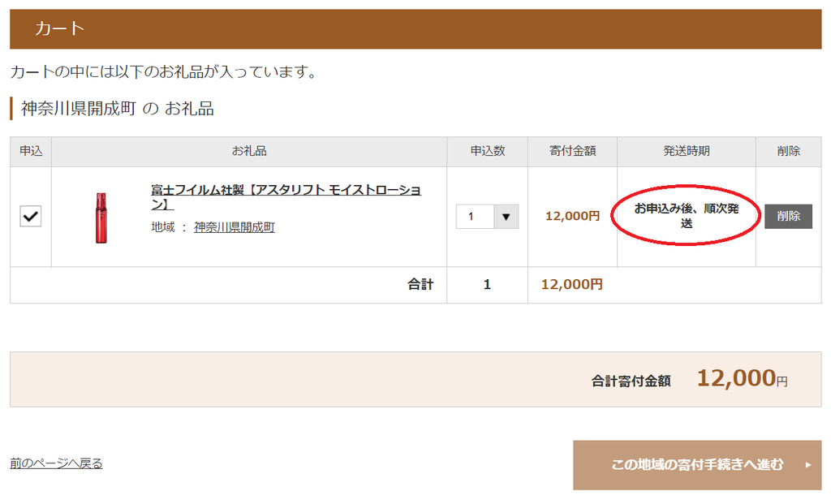Screen dimensions: 831x504
Task: Toggle the 申込 checkbox for the Astalift item
Action: (x=31, y=216)
